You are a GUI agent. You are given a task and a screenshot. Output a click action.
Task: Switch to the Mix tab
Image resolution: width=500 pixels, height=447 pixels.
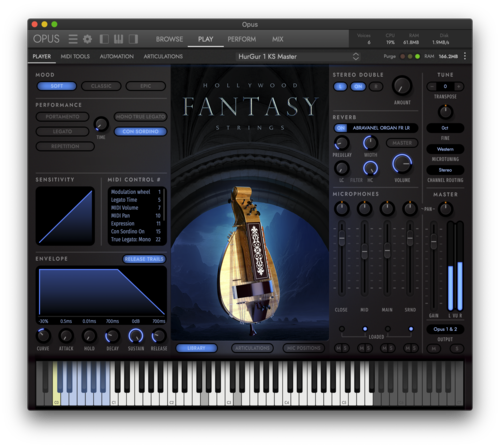(x=277, y=39)
